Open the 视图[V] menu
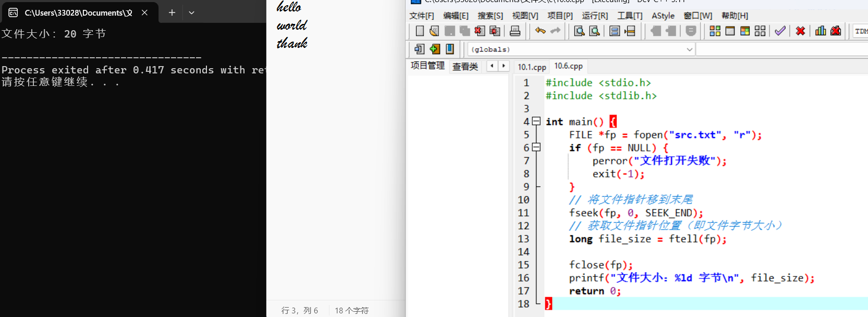868x317 pixels. [525, 16]
